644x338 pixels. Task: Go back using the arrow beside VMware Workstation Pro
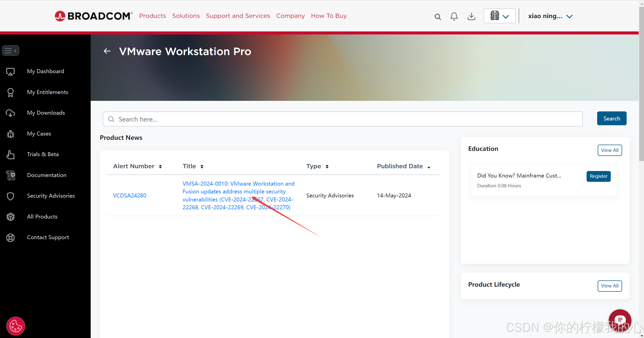(x=107, y=51)
